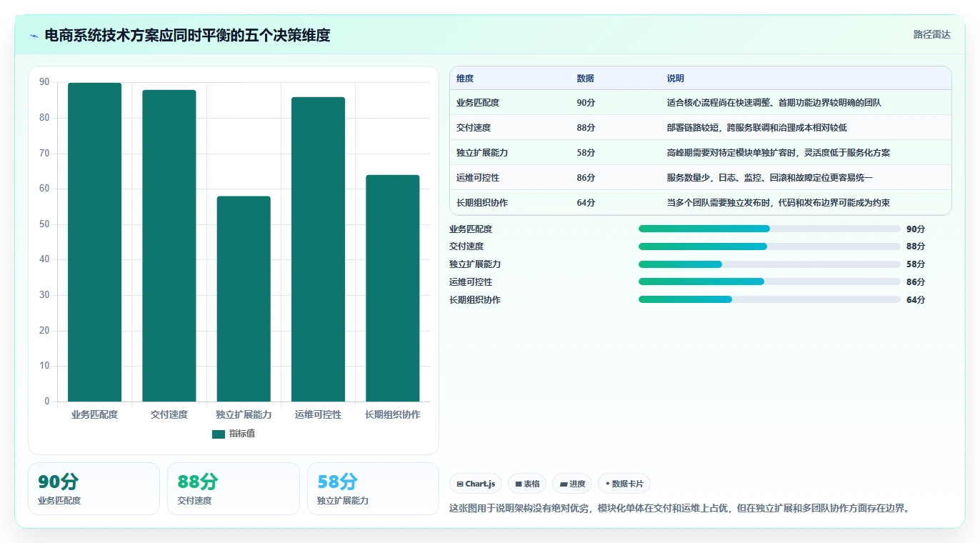This screenshot has height=543, width=980.
Task: Click the 独立扩展能力 progress bar
Action: [x=769, y=264]
